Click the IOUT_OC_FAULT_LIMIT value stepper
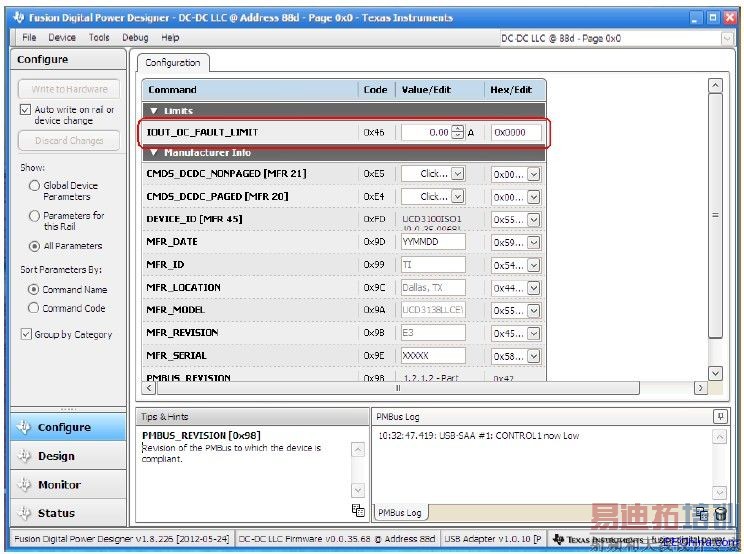Screen dimensions: 744x554 click(457, 132)
